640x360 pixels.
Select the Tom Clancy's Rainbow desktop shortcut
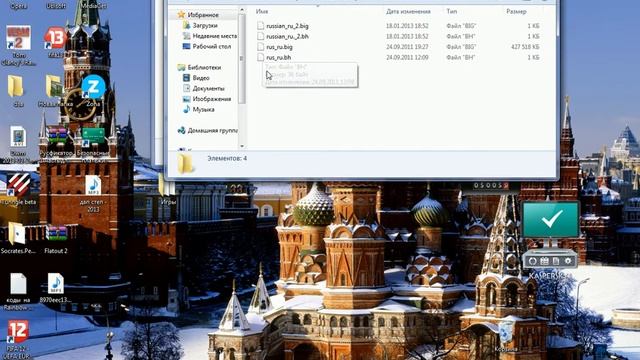pos(18,45)
